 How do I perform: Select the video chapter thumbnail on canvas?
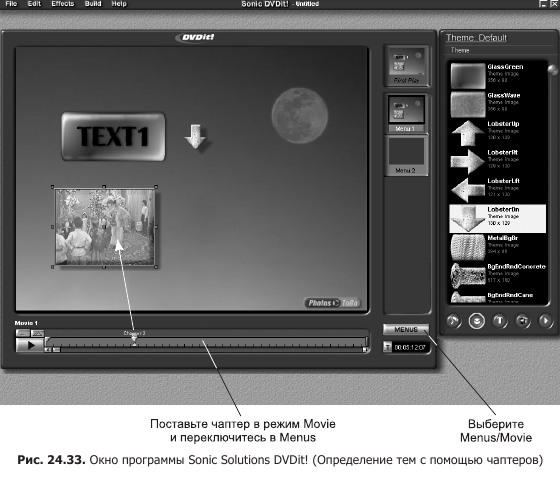[x=105, y=227]
